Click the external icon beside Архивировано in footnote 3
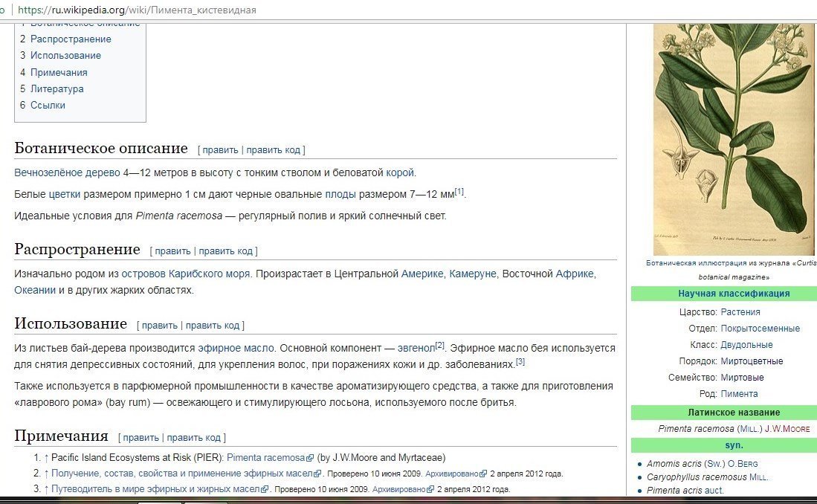Image resolution: width=817 pixels, height=504 pixels. click(x=430, y=489)
